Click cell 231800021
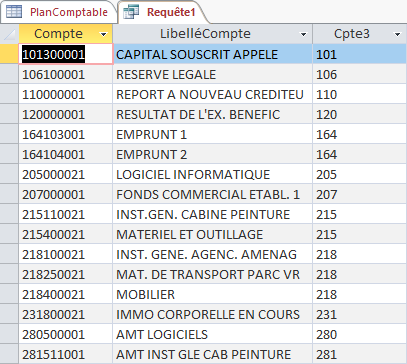The width and height of the screenshot is (407, 364). [66, 314]
